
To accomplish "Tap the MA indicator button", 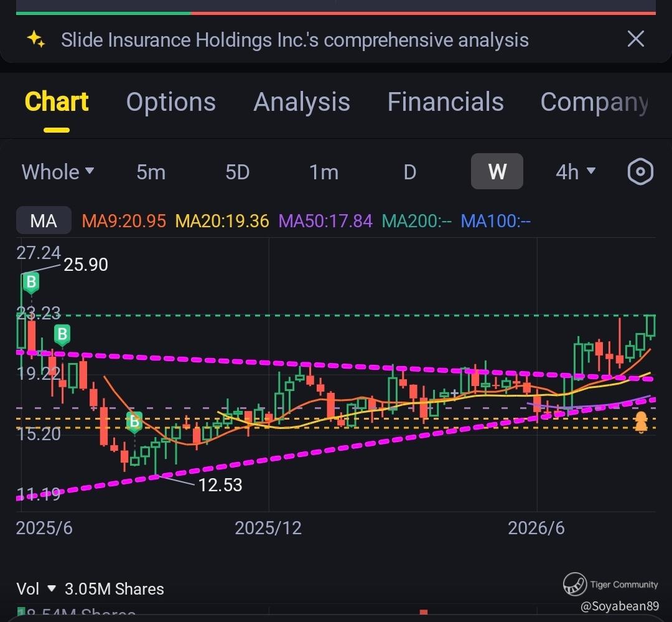I will (x=44, y=220).
